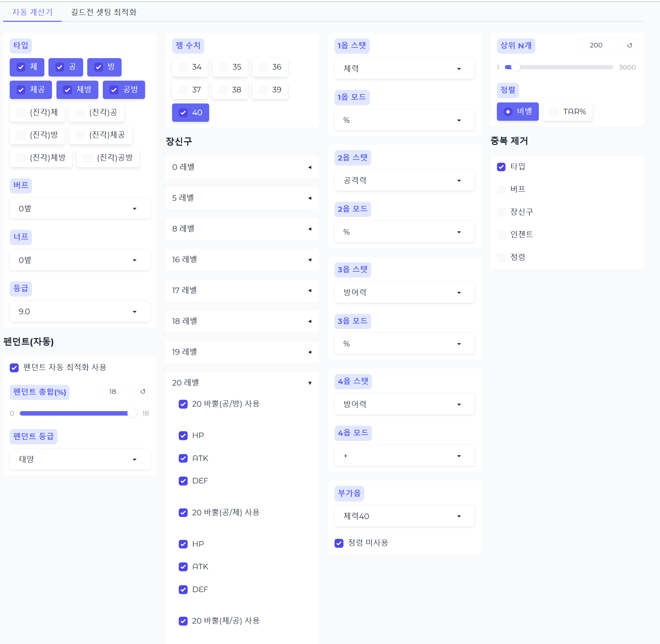Collapse the 20 레벨 section arrow
Viewport: 660px width, 644px height.
310,383
